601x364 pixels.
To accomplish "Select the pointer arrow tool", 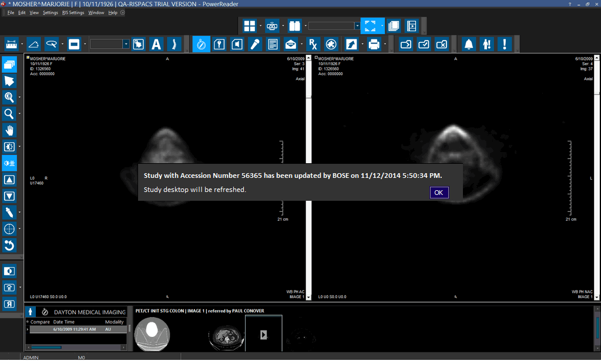I will 9,81.
